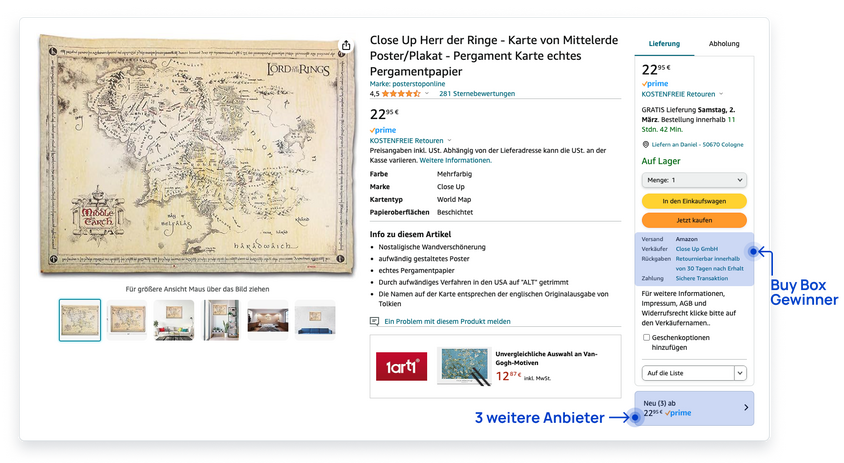
Task: Click Ein Problem mit diesem Produkt melden
Action: 447,321
